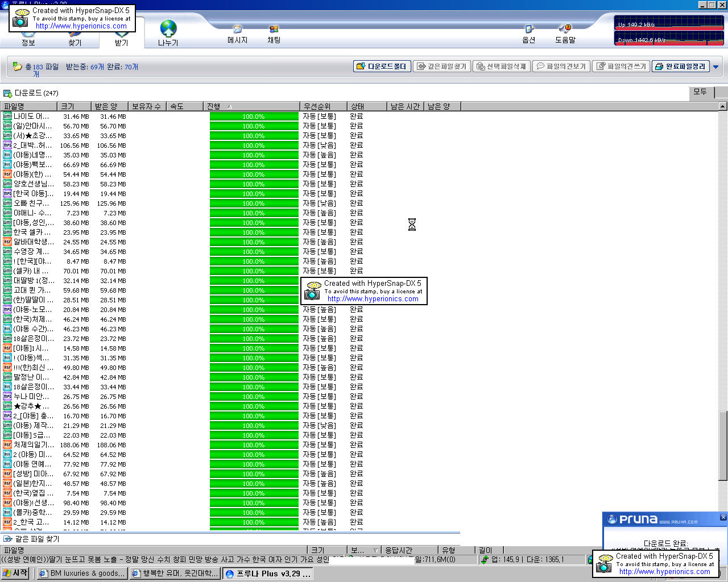
Task: Click the 파일의견쓰기 button
Action: (621, 66)
